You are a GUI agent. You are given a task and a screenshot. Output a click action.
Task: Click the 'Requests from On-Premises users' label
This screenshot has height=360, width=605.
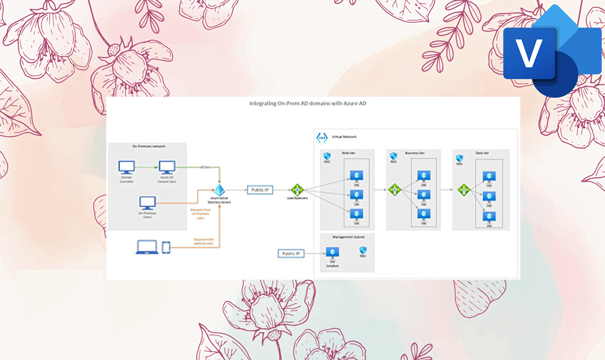tap(200, 214)
